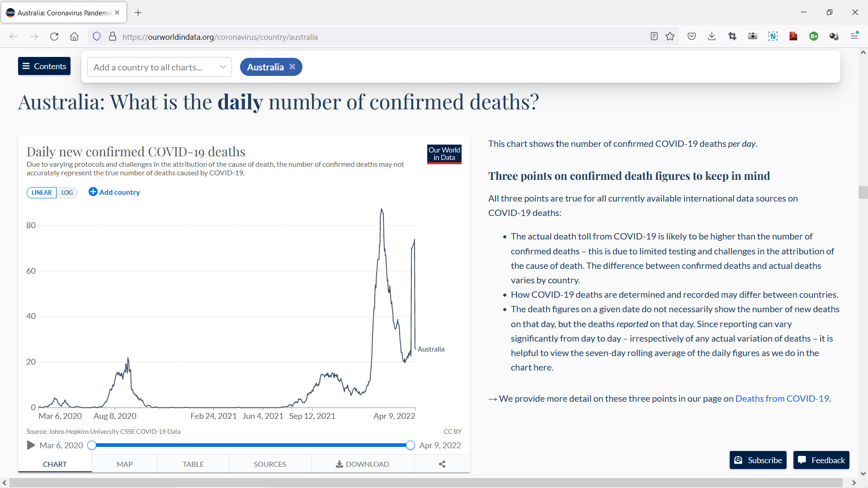This screenshot has width=868, height=488.
Task: Click the Subscribe button
Action: (758, 460)
